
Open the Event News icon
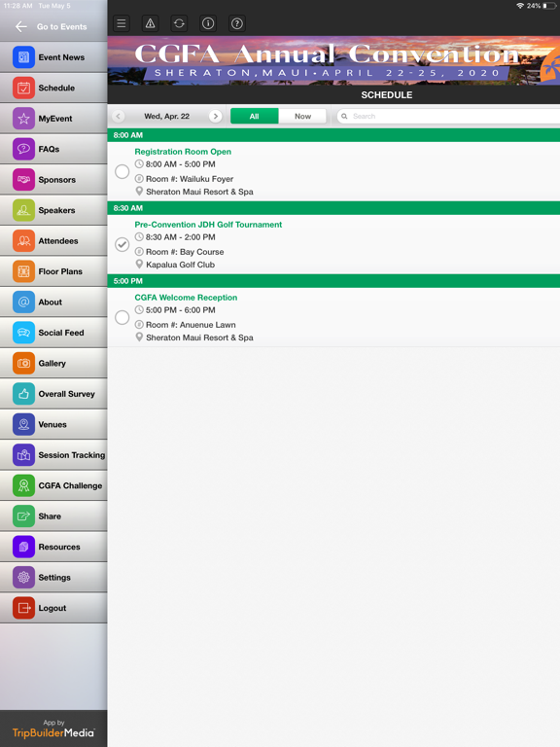click(x=23, y=57)
